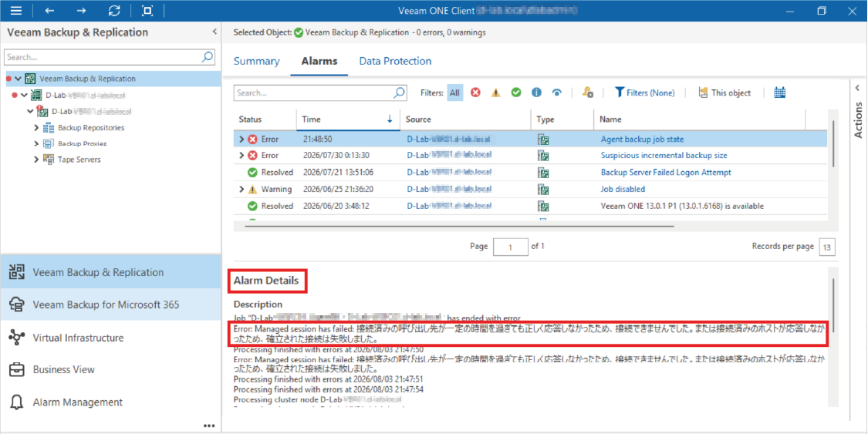Open the navigation overflow ellipsis menu
Image resolution: width=868 pixels, height=434 pixels.
[208, 426]
